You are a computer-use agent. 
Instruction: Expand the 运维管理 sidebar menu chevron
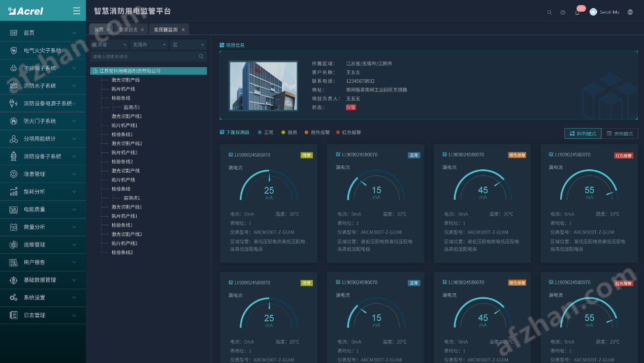(x=74, y=245)
